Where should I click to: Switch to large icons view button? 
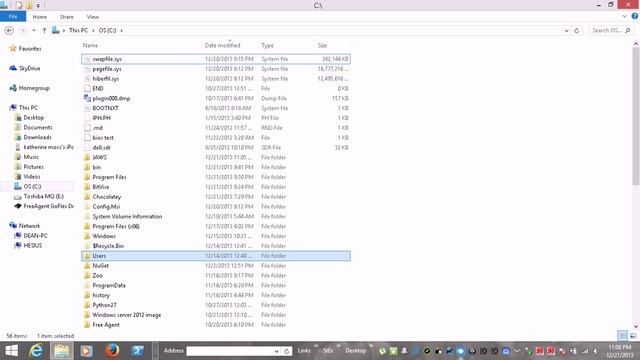coord(633,336)
